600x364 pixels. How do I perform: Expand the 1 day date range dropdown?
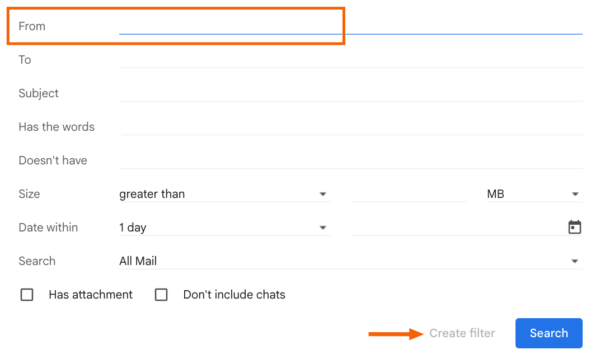pos(224,228)
